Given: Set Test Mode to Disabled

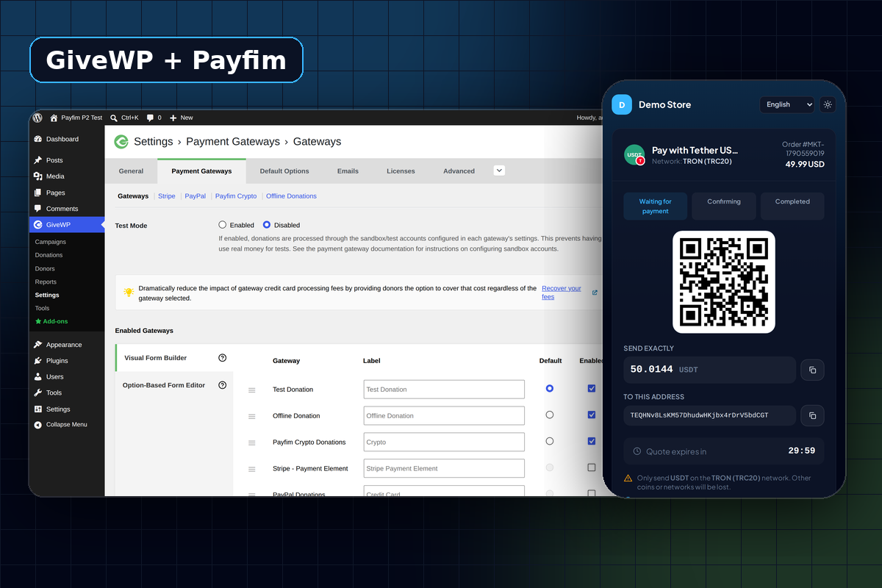Looking at the screenshot, I should coord(267,225).
